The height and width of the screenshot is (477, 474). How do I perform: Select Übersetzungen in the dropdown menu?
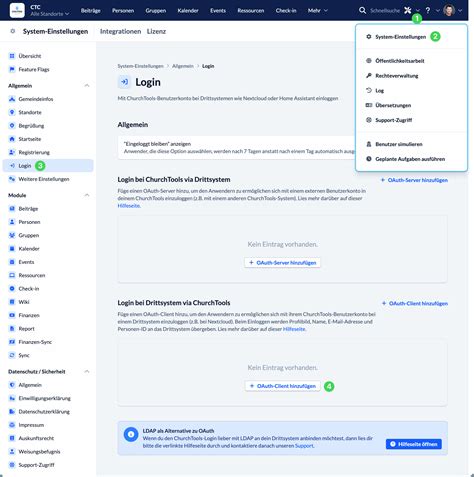(x=411, y=105)
